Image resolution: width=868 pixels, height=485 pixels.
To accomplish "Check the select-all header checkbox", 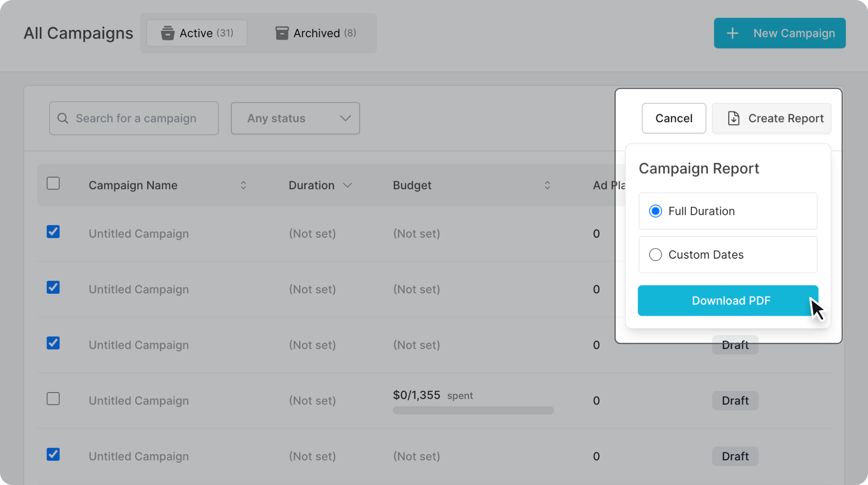I will [53, 184].
